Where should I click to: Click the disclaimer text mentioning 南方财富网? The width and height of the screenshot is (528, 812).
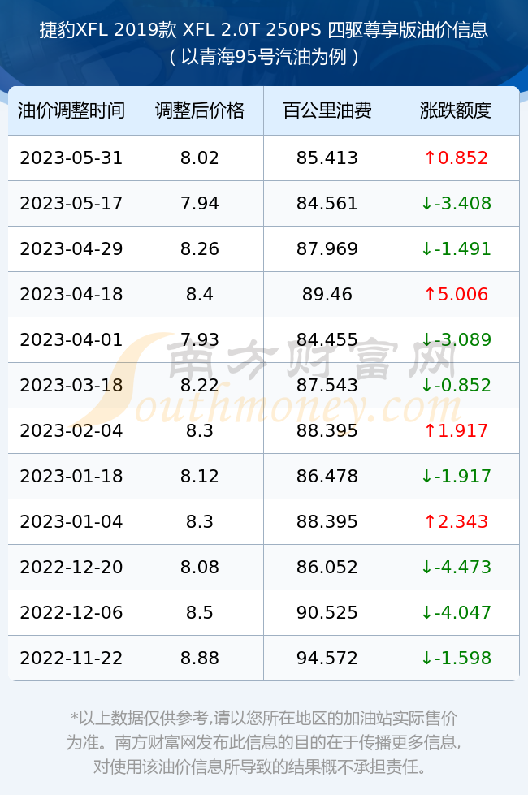264,742
